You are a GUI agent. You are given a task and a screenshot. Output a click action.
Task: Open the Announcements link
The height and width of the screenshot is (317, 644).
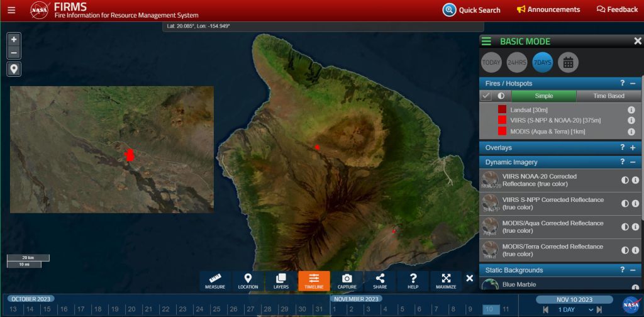tap(548, 9)
